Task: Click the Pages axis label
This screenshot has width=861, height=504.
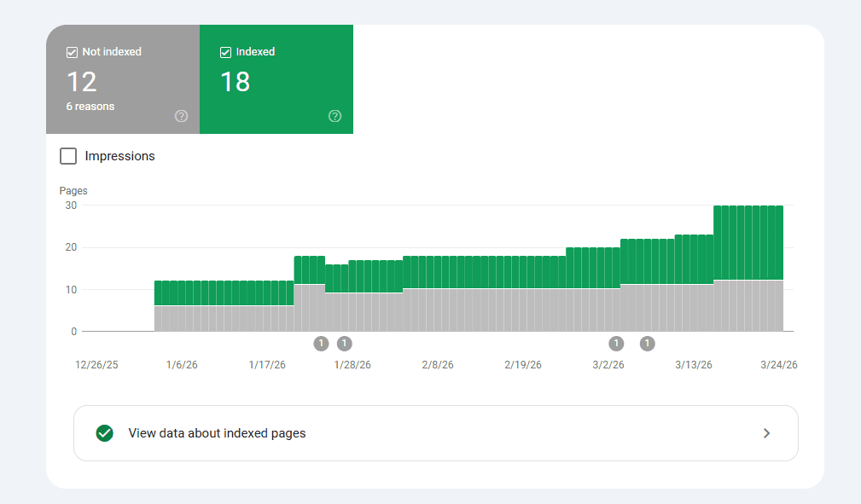Action: coord(73,190)
